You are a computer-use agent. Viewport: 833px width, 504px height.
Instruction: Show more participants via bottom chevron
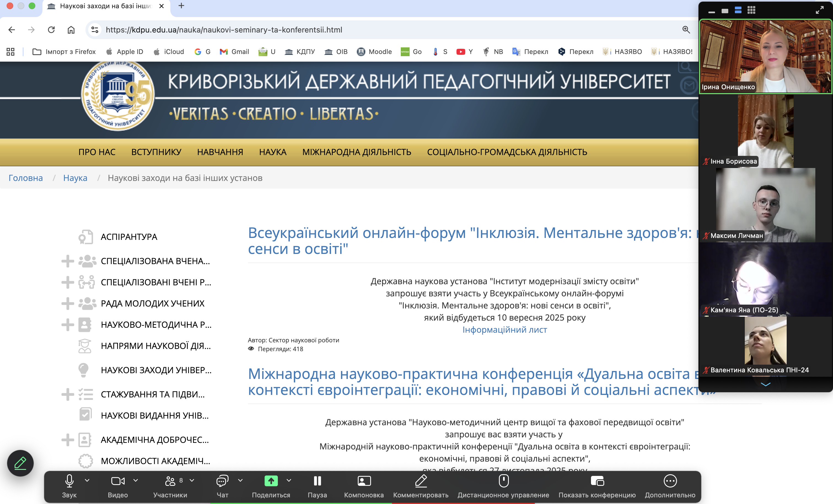[765, 384]
